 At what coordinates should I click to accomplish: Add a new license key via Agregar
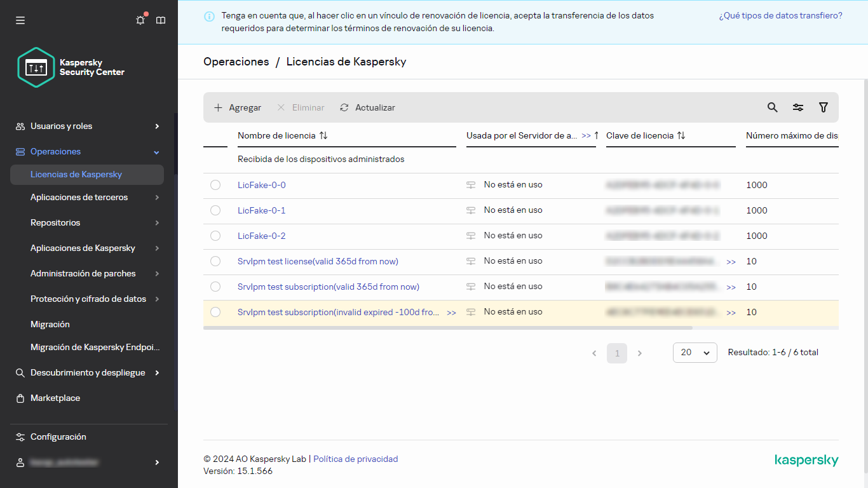[x=237, y=107]
